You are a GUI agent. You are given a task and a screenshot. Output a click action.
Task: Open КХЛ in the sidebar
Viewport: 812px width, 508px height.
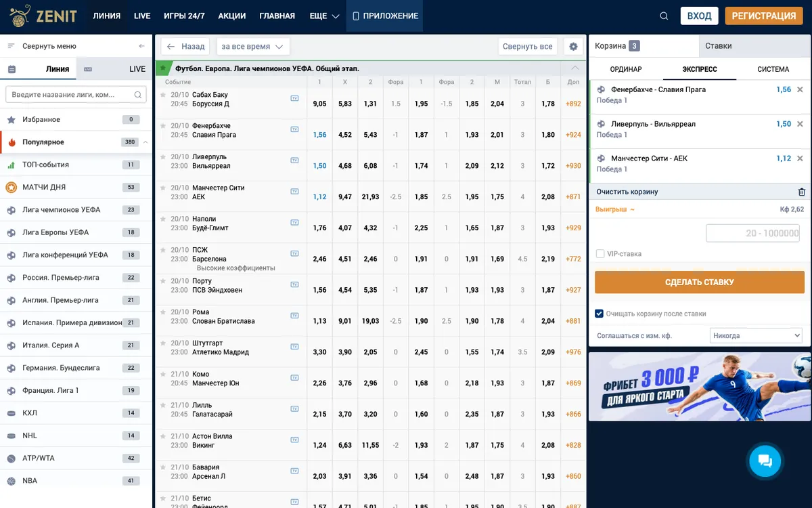pyautogui.click(x=76, y=413)
